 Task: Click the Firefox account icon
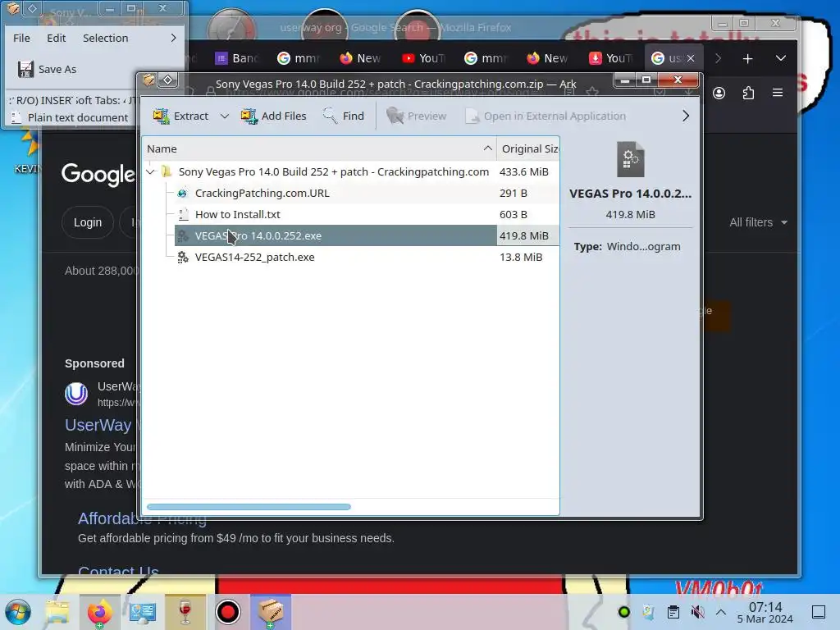[x=719, y=93]
